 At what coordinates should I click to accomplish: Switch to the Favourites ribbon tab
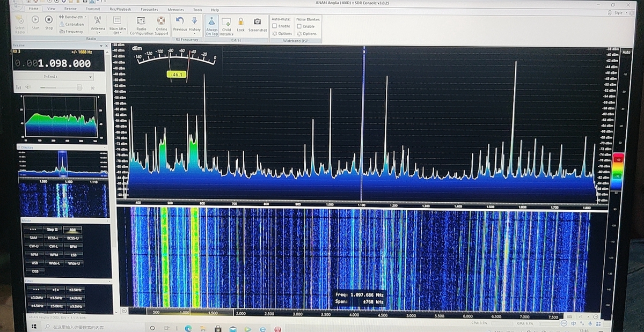(149, 9)
